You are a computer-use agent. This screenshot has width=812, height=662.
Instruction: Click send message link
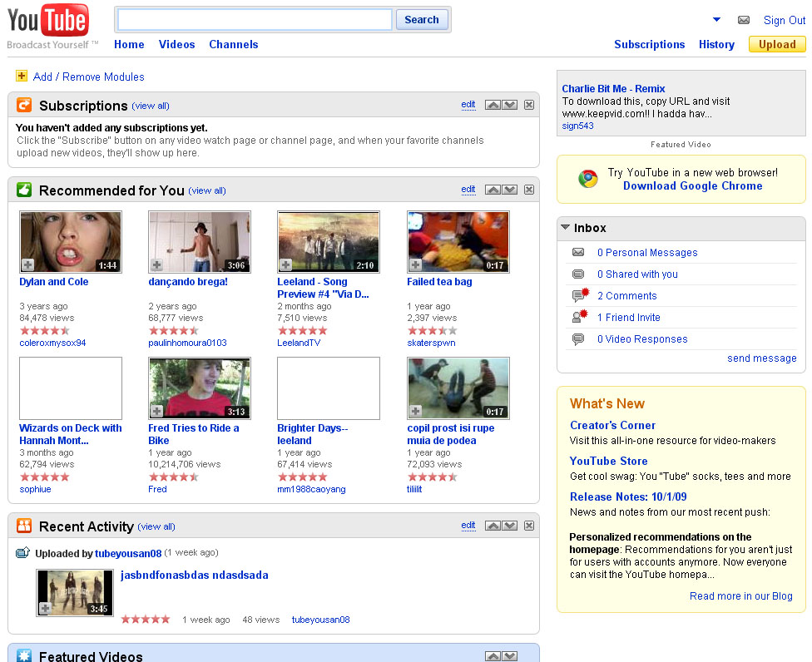[x=762, y=358]
